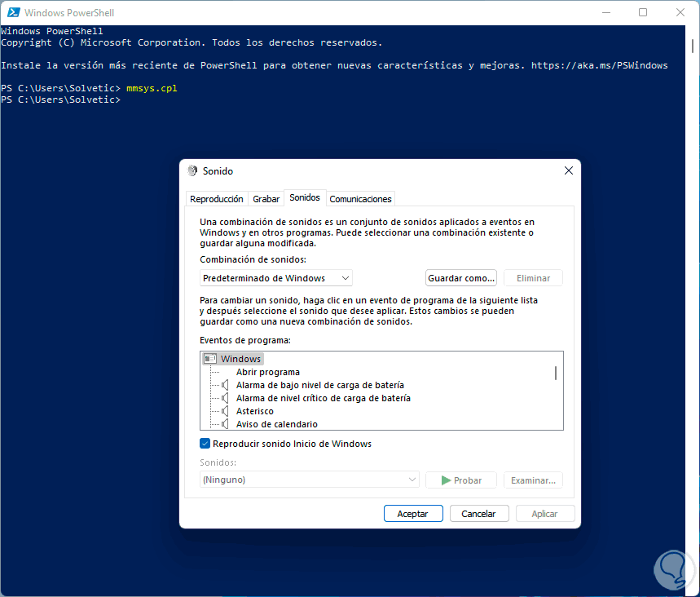The image size is (700, 597).
Task: Open the Sonidos (Ninguno) dropdown
Action: click(x=310, y=480)
